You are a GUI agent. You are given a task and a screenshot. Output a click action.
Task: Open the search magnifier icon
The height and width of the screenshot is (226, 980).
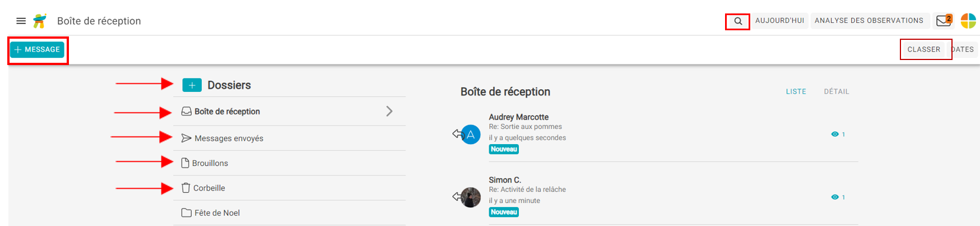738,21
